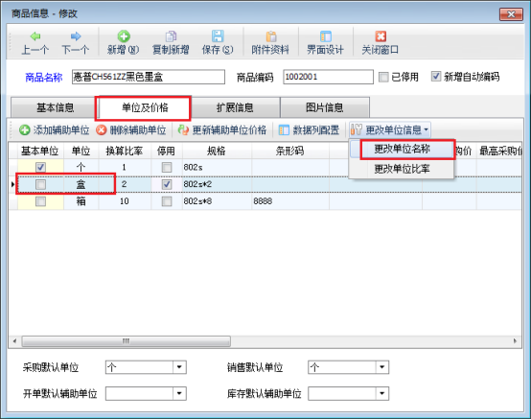Go to next item with 下一个 arrow
531x420 pixels.
76,36
